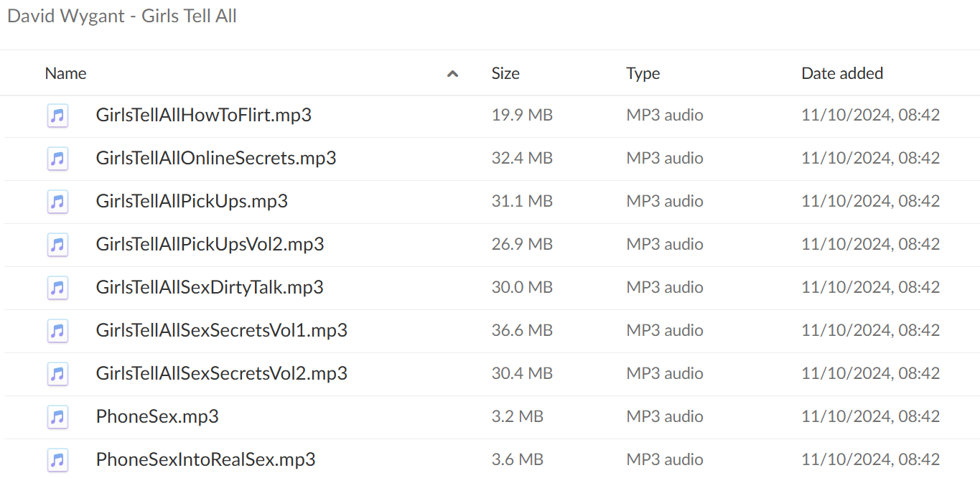Click the 36.6 MB size value
Viewport: 980px width, 478px height.
pos(522,330)
